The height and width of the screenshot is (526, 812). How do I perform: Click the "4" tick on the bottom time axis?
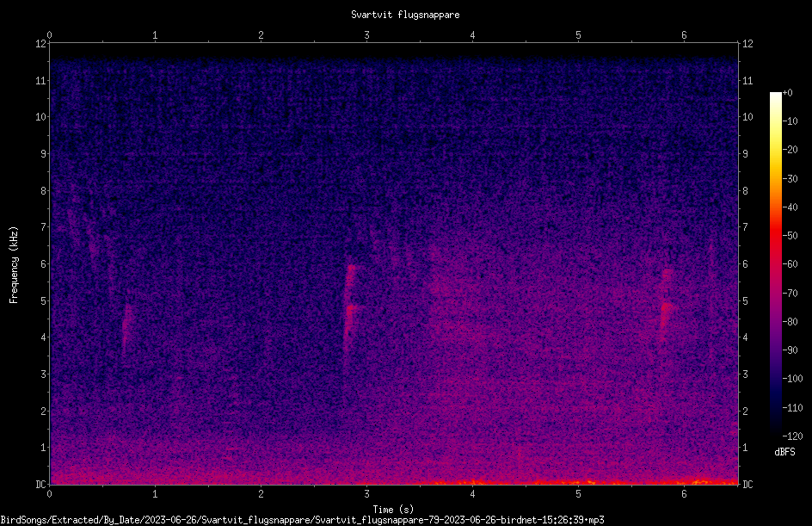(472, 494)
